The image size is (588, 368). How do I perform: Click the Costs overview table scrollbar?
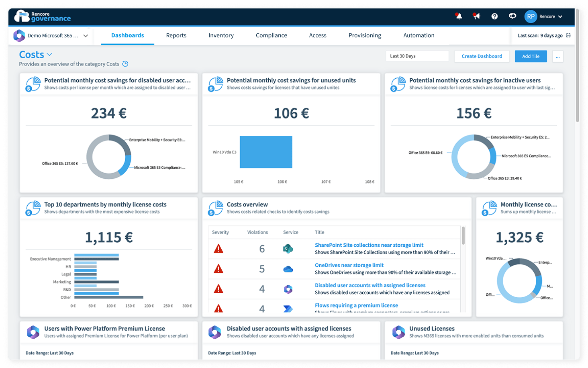pyautogui.click(x=463, y=236)
